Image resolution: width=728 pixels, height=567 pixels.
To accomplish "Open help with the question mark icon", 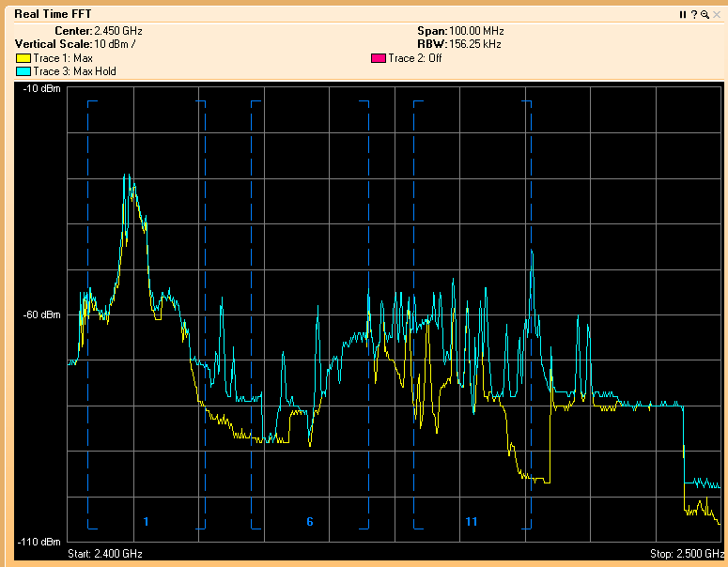I will 693,15.
